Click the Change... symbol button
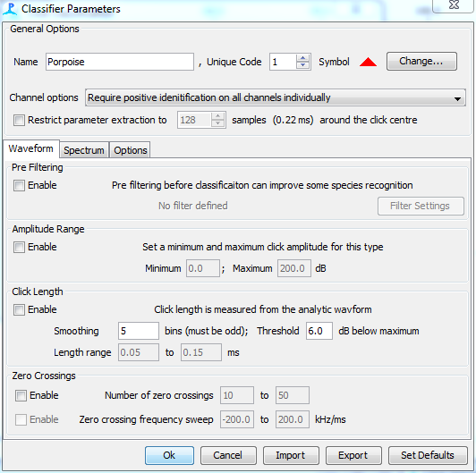Screen dimensions: 476x473 421,61
